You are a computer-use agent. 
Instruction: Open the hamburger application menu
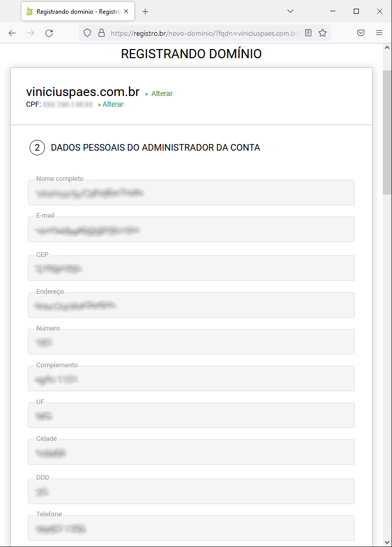(x=379, y=33)
